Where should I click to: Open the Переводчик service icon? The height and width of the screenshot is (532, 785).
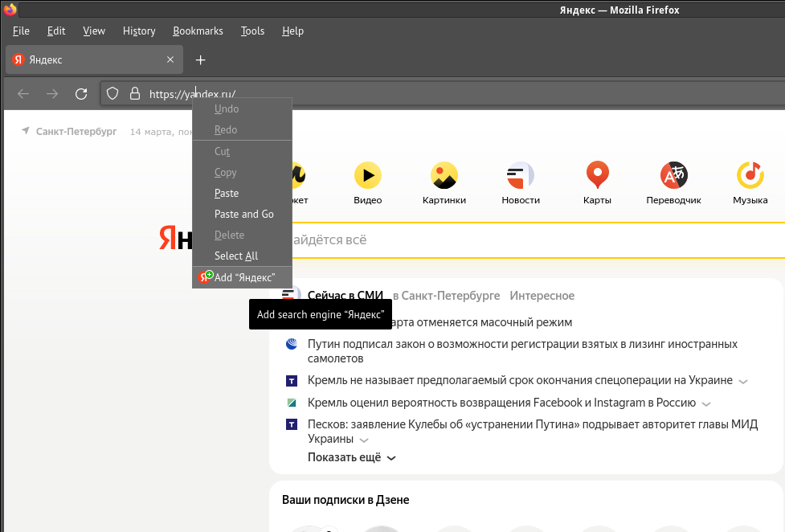tap(673, 175)
